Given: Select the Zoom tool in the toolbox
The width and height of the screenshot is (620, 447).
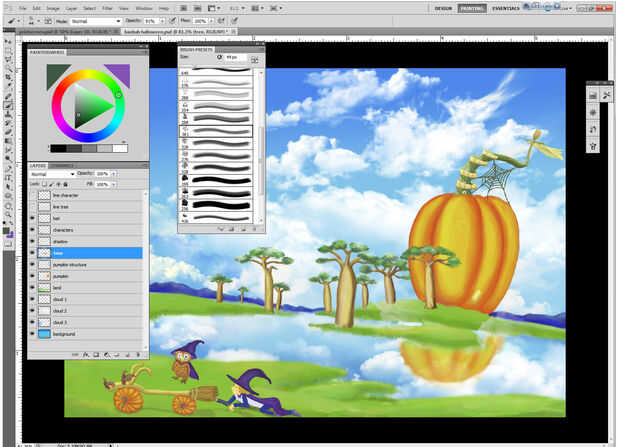Looking at the screenshot, I should click(x=8, y=214).
